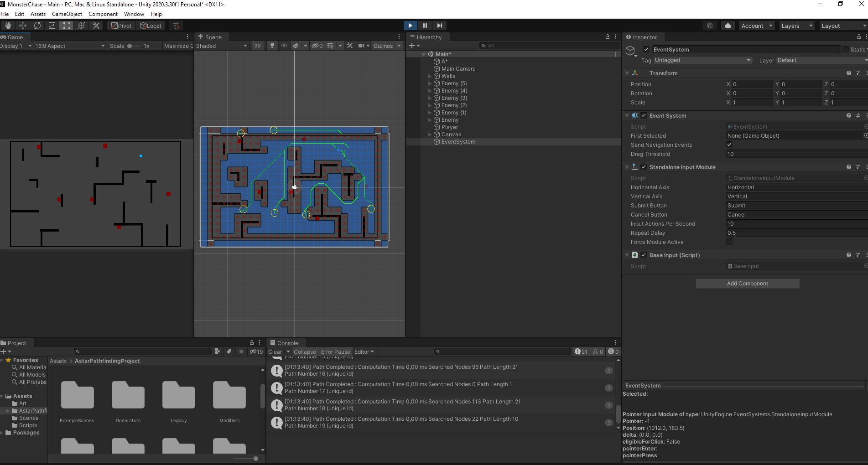
Task: Enable Force Module Active checkbox
Action: (729, 242)
